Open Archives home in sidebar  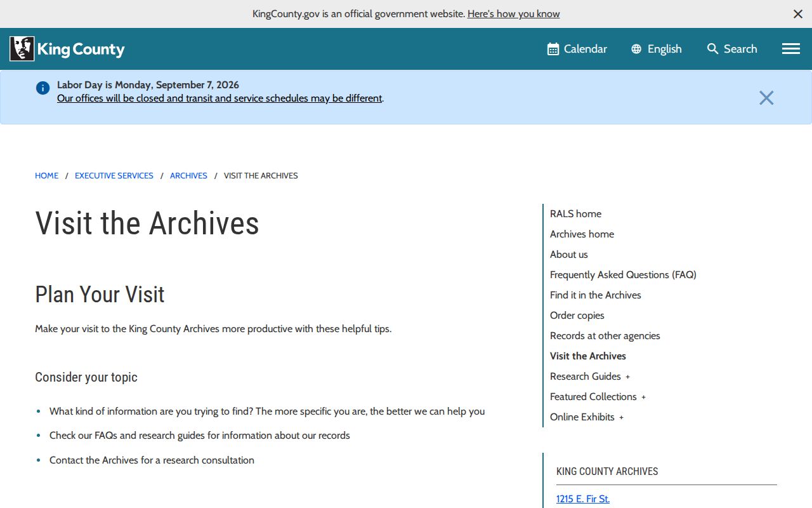[x=582, y=234]
